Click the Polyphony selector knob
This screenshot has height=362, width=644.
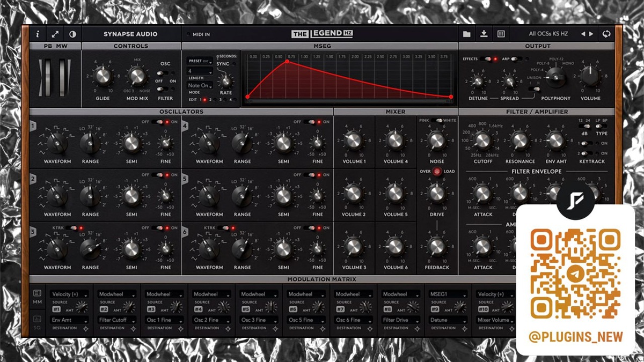[x=557, y=78]
